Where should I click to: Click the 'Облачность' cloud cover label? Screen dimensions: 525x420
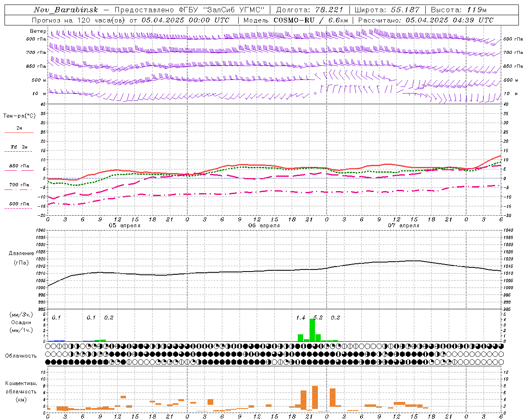(x=21, y=356)
